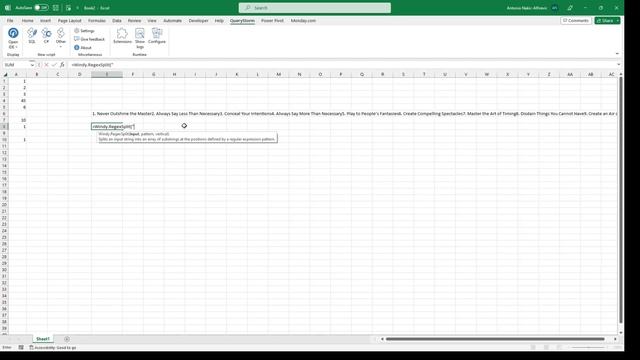Create a new SQL script

pos(32,36)
